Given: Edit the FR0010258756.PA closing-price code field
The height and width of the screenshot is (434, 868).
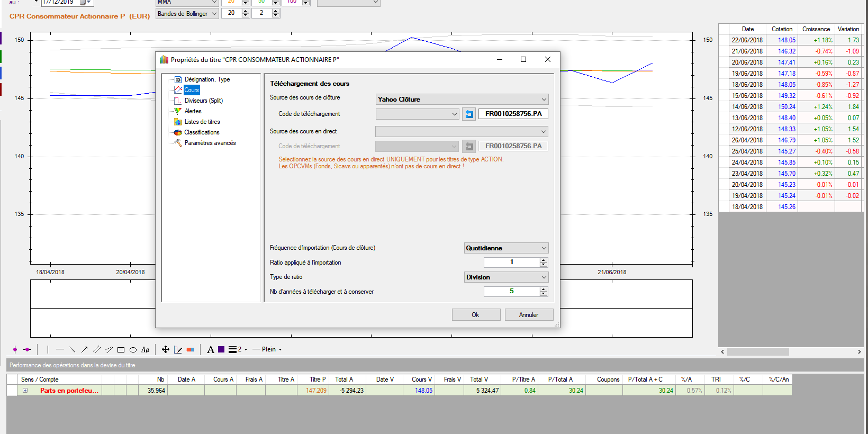Looking at the screenshot, I should (x=513, y=114).
